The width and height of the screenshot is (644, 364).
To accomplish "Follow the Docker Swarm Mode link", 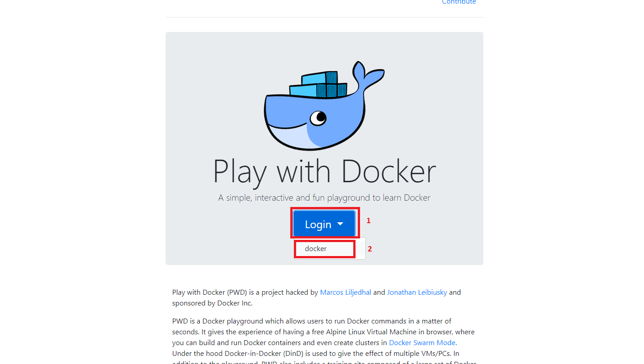I will tap(422, 342).
